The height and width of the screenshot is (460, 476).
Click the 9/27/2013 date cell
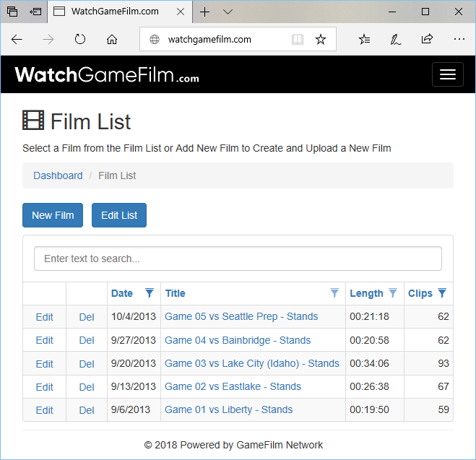[134, 340]
